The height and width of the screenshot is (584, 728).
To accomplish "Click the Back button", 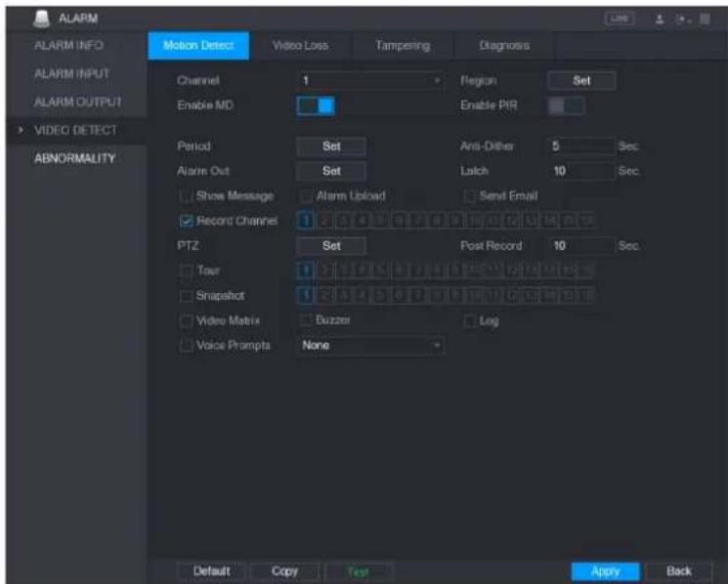I will point(679,571).
